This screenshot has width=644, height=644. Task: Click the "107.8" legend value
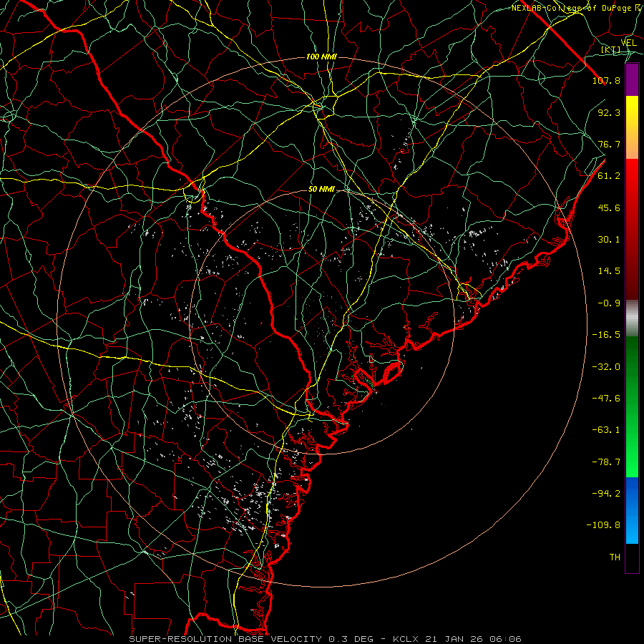click(x=606, y=80)
